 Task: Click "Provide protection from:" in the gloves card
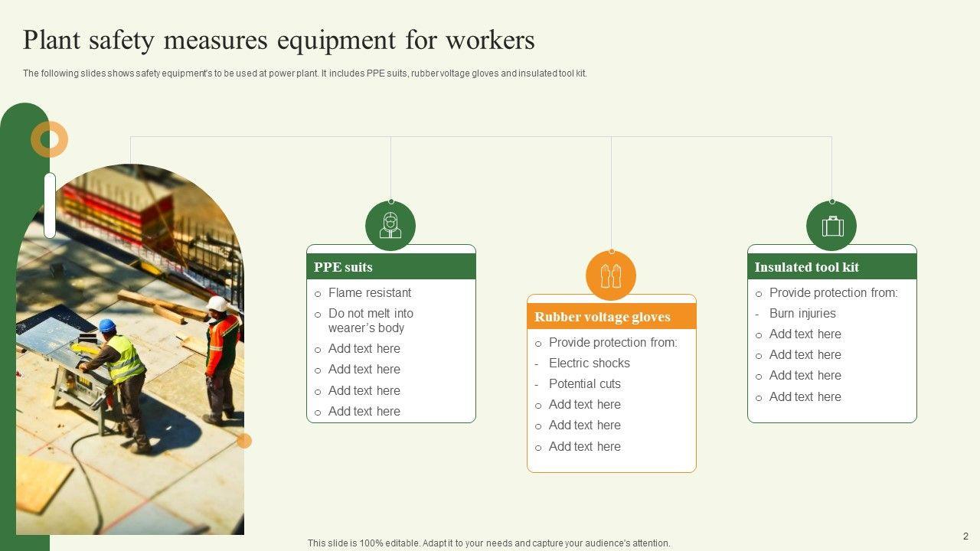tap(613, 342)
